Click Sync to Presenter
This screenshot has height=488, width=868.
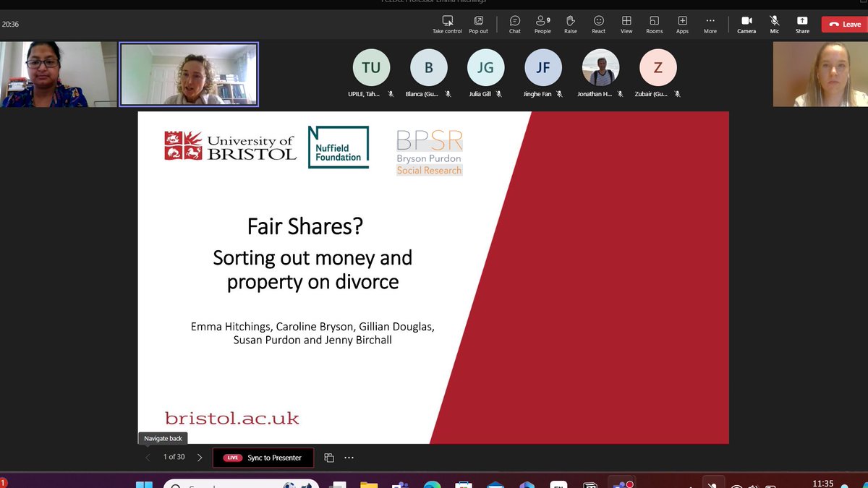(264, 458)
